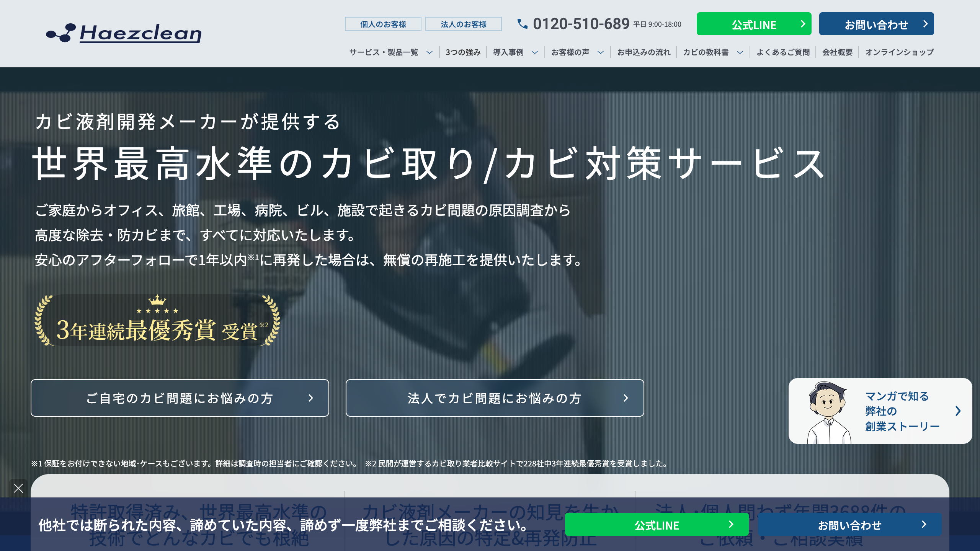Click arrow on header お問い合わせ button

(x=925, y=24)
